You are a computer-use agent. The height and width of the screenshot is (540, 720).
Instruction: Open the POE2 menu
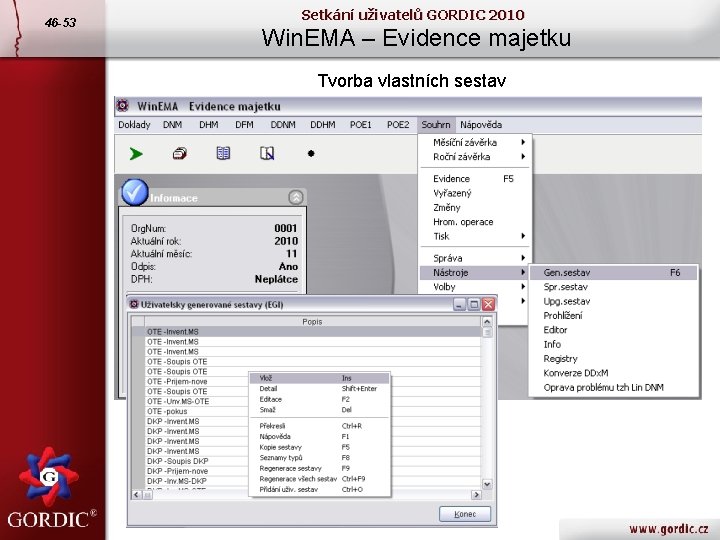coord(398,125)
